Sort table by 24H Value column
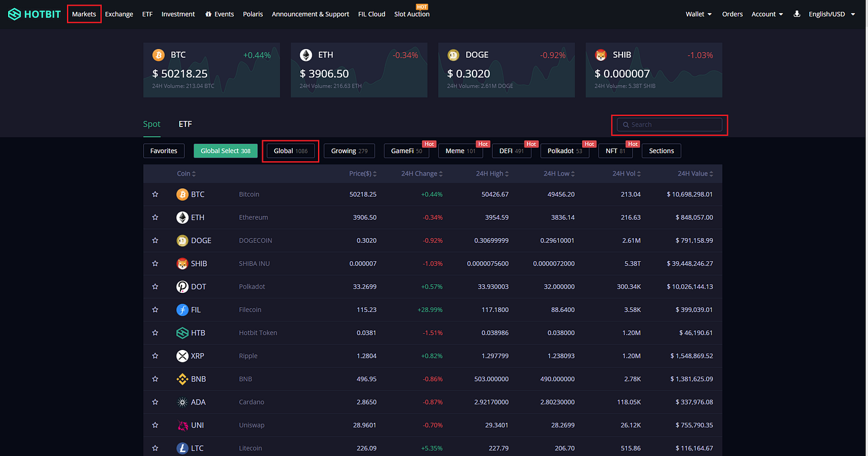Screen dimensions: 868x456 696,174
